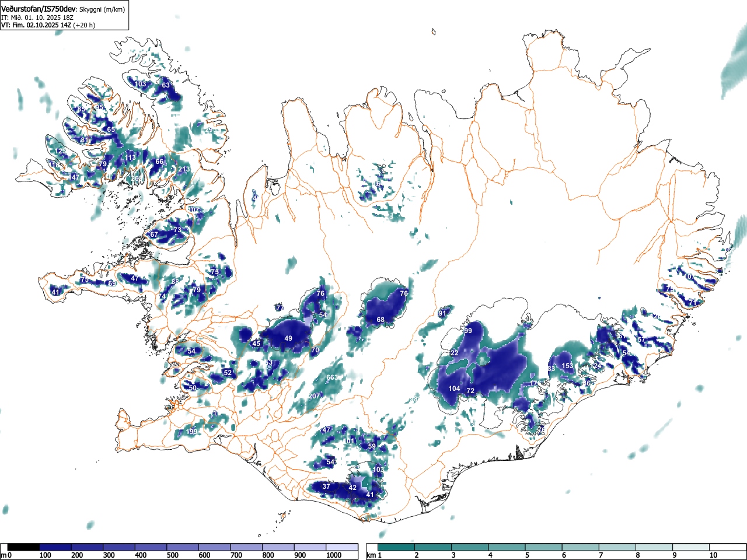747x560 pixels.
Task: Click the 'km 1' label on the legend
Action: 374,555
